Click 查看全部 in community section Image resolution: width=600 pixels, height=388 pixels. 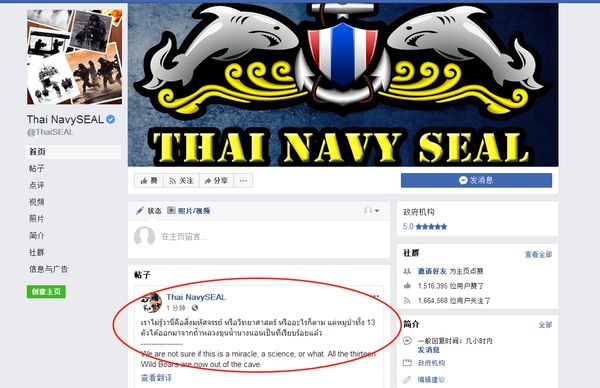point(538,254)
